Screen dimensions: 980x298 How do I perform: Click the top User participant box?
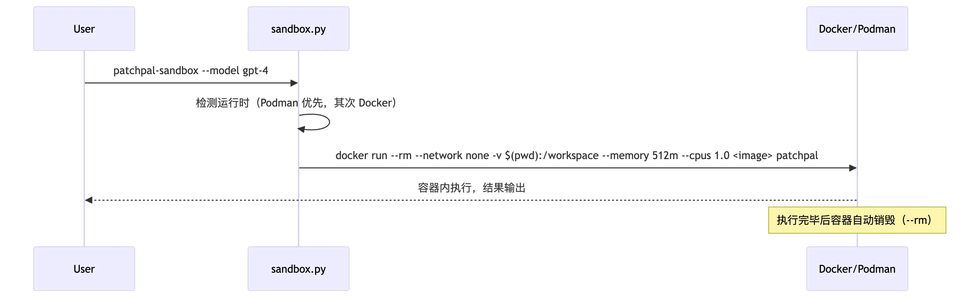click(x=84, y=29)
